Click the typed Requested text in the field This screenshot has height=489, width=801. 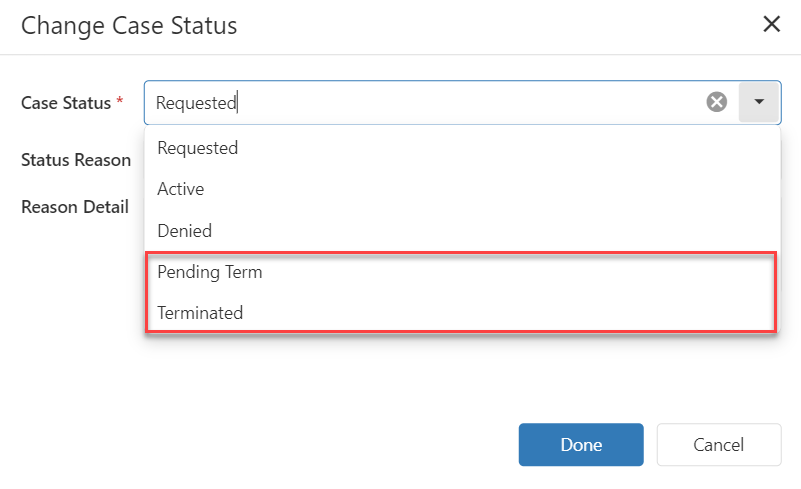[x=196, y=102]
